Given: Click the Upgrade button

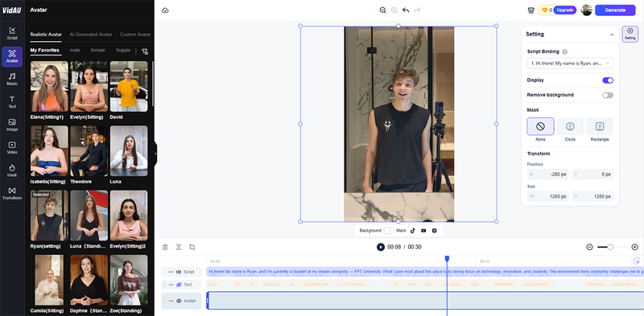Looking at the screenshot, I should (565, 10).
